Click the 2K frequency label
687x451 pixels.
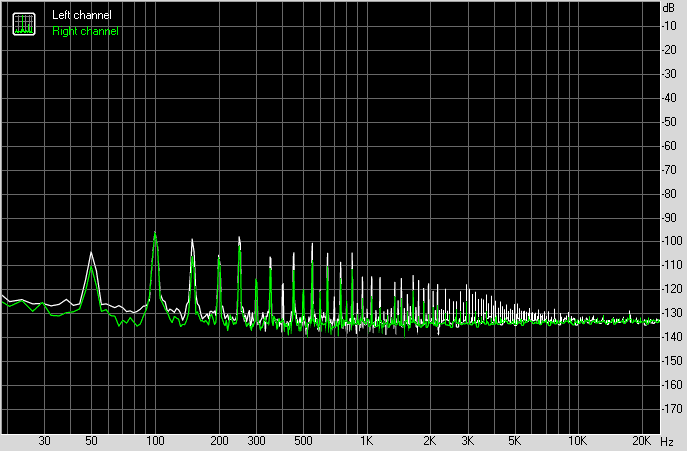pos(430,441)
